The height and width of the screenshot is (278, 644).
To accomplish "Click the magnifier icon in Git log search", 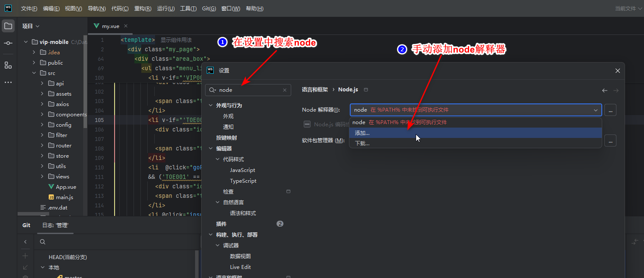I will point(42,242).
